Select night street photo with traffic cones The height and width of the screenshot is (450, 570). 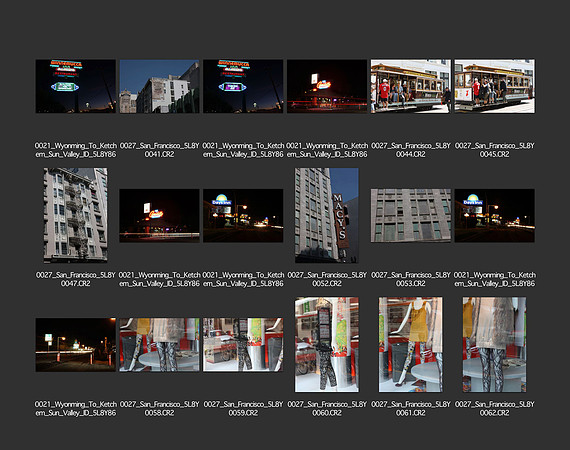(x=76, y=345)
